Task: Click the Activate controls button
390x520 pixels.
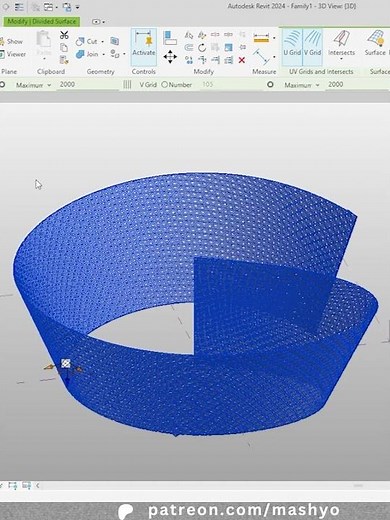Action: coord(144,47)
